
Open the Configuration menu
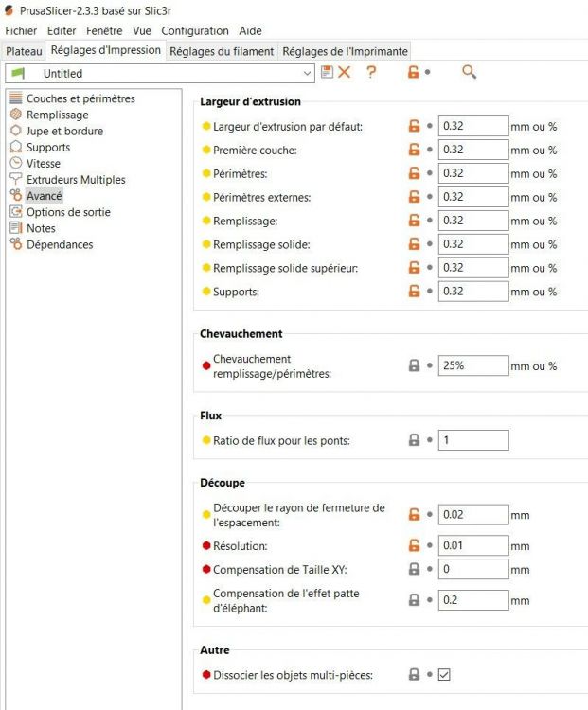point(195,31)
